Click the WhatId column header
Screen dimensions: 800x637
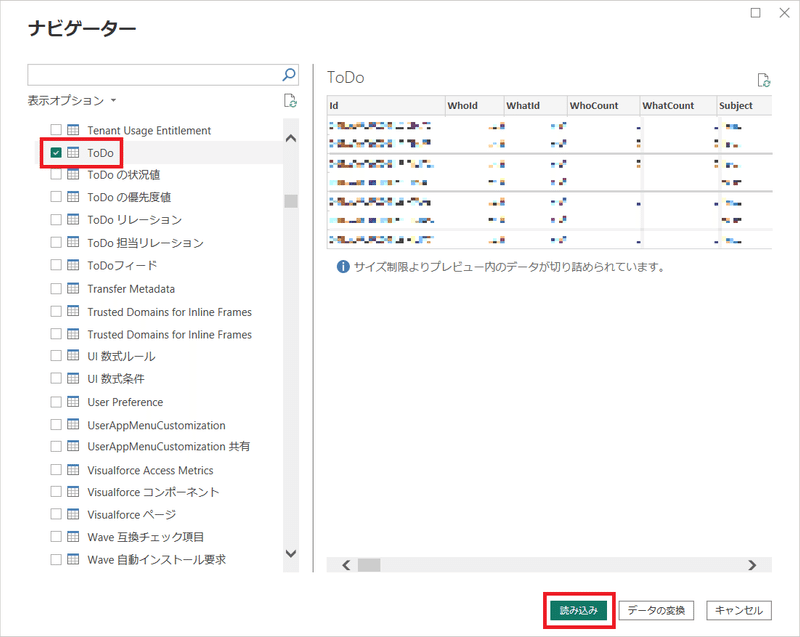pyautogui.click(x=535, y=106)
